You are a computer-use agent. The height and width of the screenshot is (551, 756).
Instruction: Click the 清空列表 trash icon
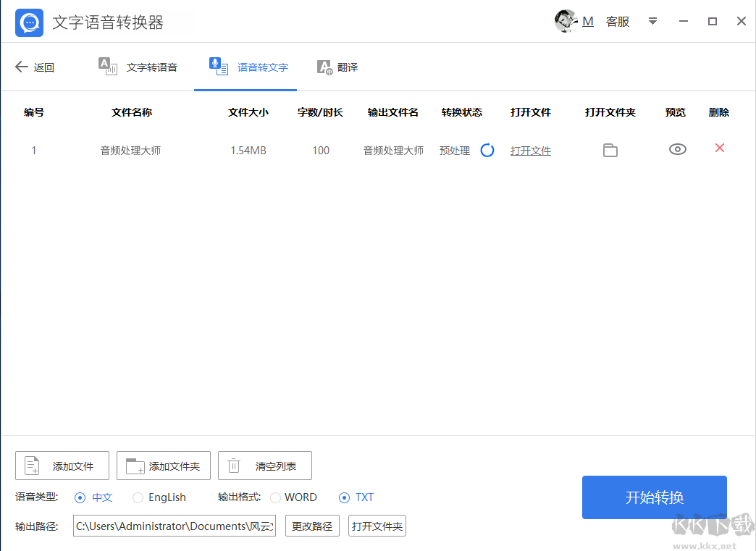point(233,466)
